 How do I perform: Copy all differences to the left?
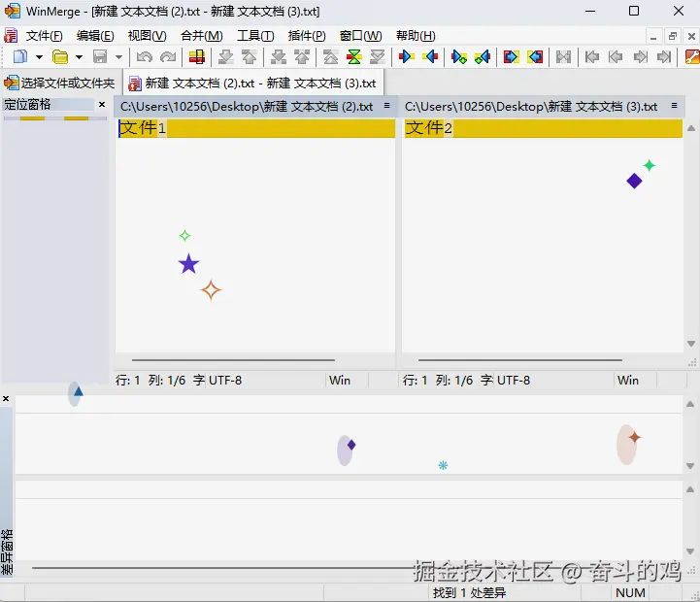click(535, 56)
